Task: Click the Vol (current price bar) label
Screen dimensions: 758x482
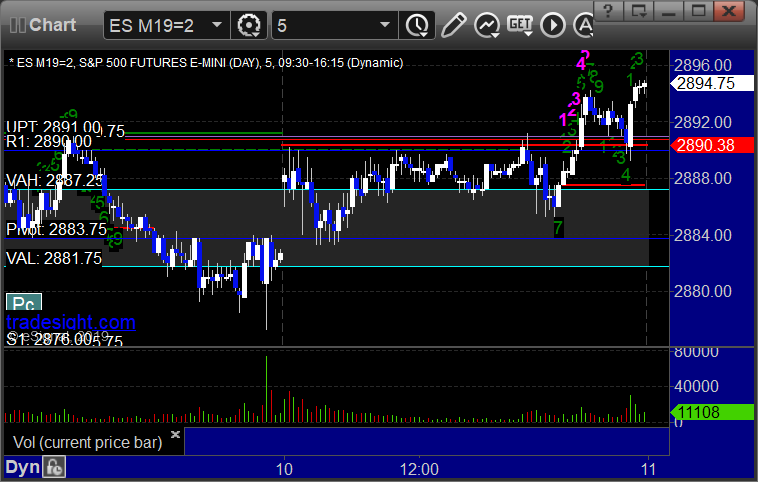Action: [x=87, y=442]
